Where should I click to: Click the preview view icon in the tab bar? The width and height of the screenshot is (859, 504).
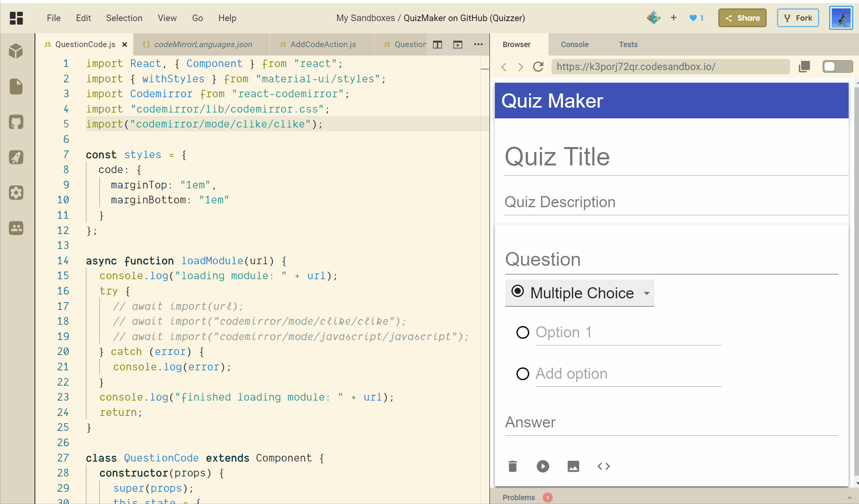coord(458,44)
